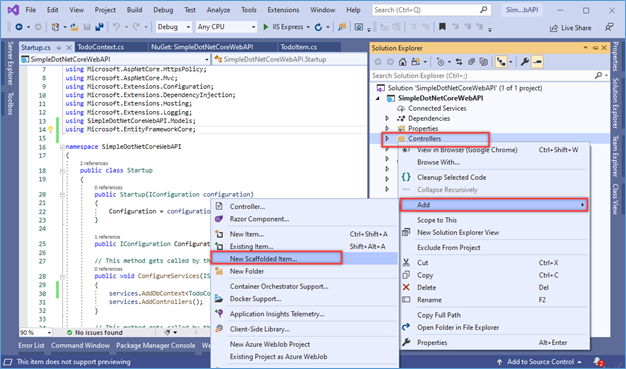Open the Debug configuration dropdown
The image size is (626, 369).
174,27
